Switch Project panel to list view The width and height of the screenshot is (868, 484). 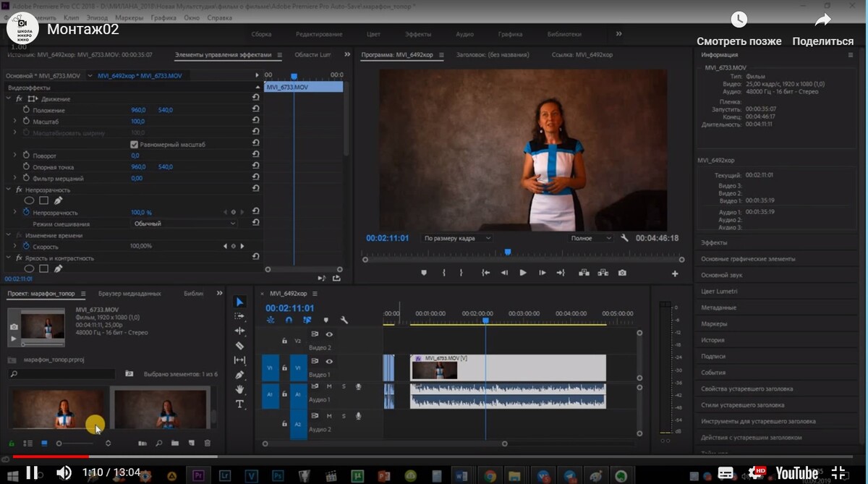tap(27, 443)
